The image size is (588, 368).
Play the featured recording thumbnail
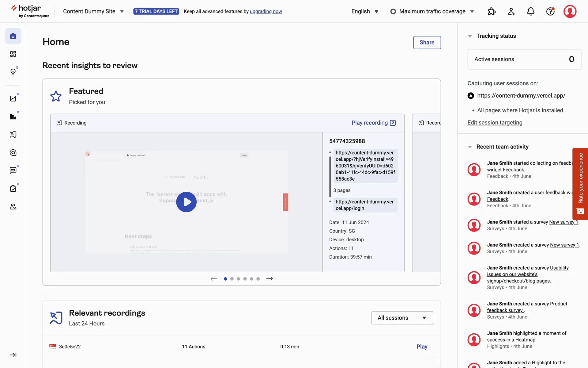coord(186,202)
